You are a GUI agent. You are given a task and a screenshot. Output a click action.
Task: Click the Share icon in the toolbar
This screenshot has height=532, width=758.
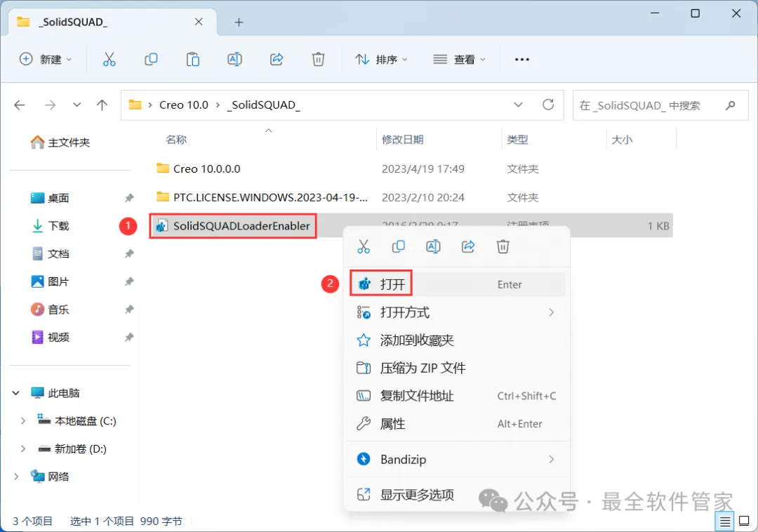pyautogui.click(x=277, y=60)
